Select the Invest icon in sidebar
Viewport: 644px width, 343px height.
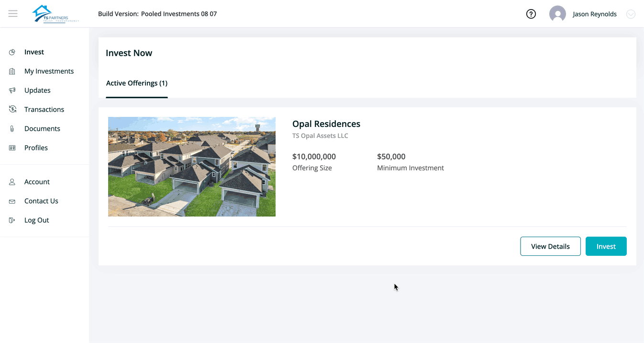pos(12,52)
